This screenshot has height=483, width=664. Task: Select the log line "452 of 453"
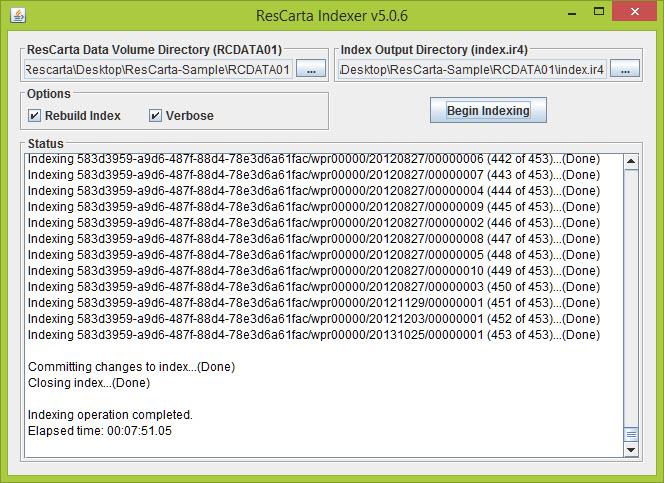(x=314, y=319)
